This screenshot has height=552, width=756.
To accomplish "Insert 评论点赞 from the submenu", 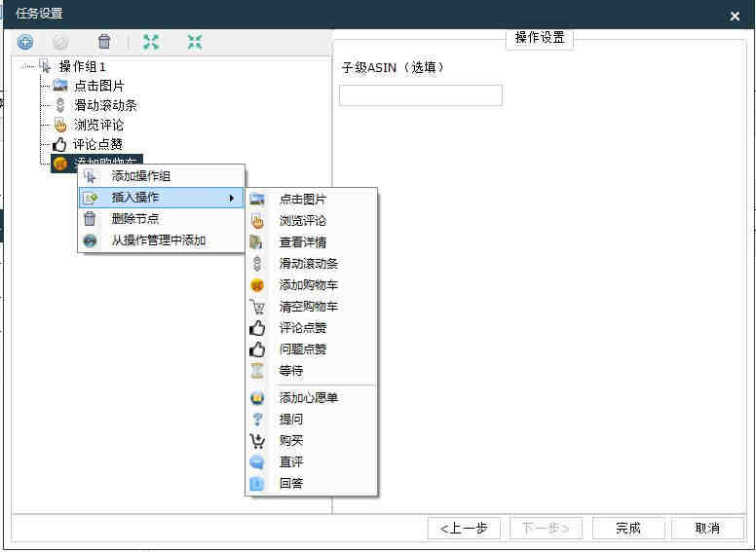I will [x=311, y=328].
